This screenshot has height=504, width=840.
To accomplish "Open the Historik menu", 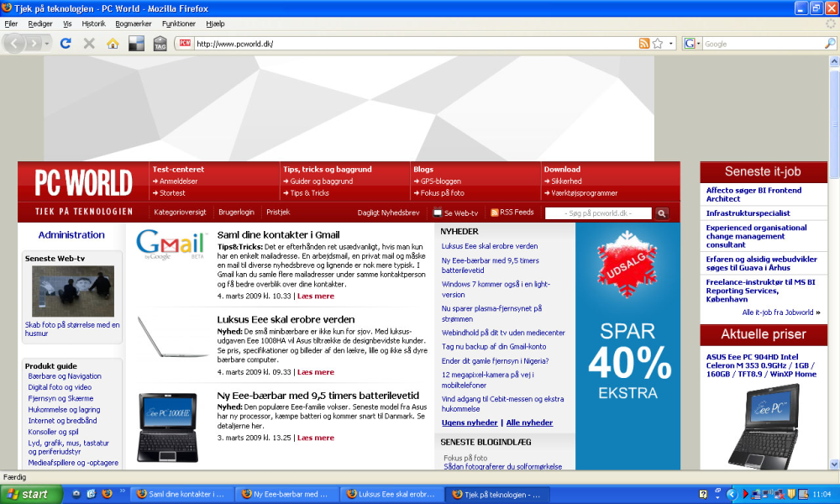I will [x=94, y=24].
